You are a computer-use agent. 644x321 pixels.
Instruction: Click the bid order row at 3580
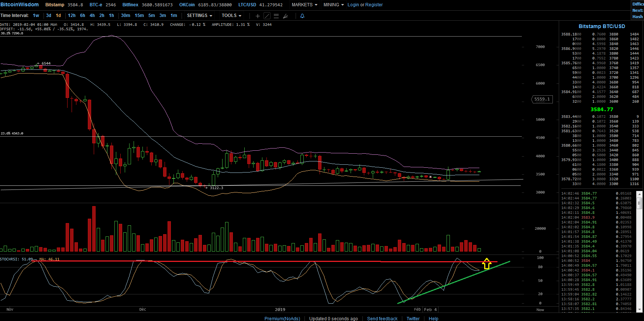600,117
